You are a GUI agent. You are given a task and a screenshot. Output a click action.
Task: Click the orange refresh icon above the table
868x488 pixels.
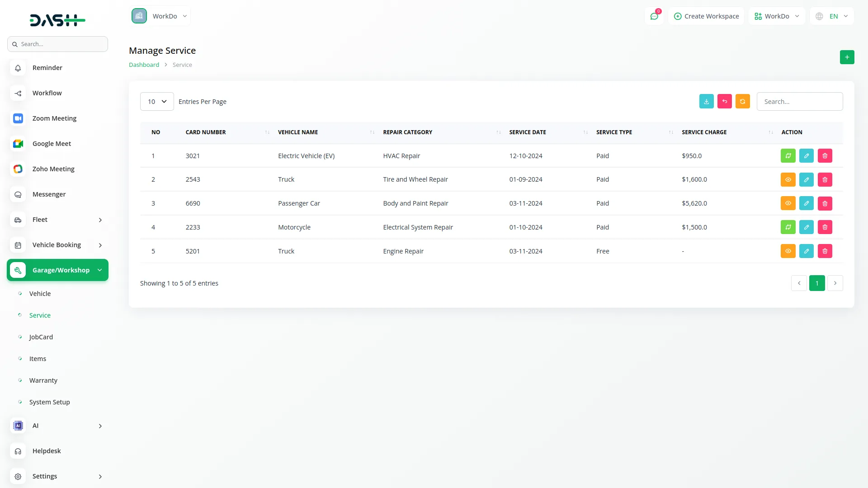tap(742, 101)
